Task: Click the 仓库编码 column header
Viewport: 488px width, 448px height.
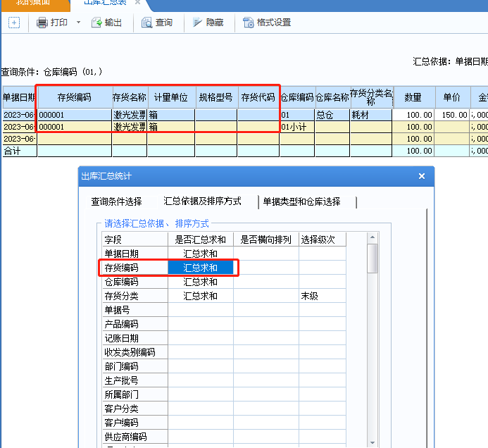Action: (x=297, y=97)
